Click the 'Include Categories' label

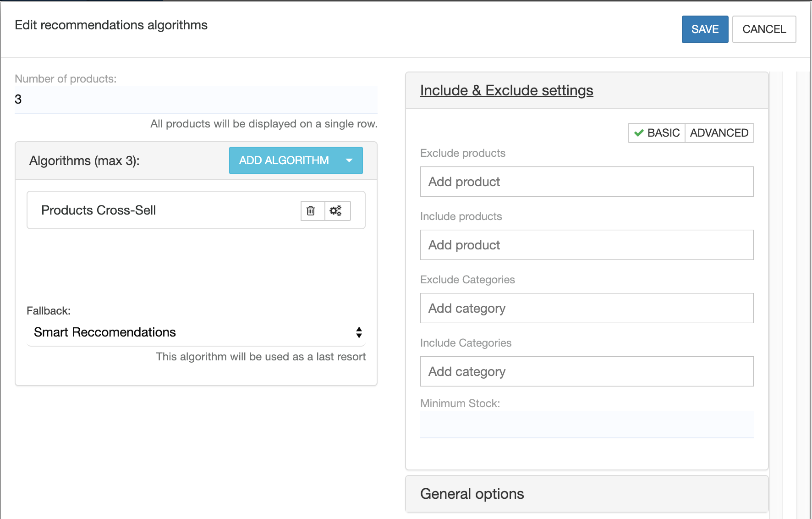[x=466, y=343]
